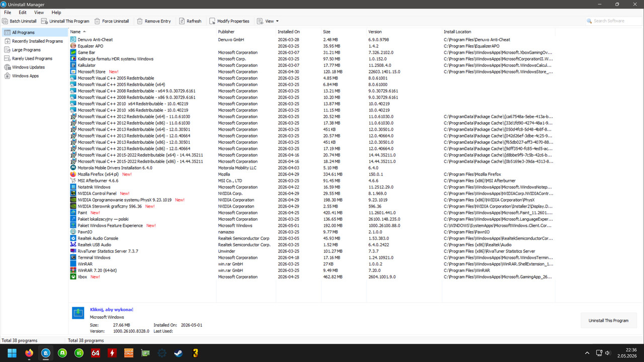644x362 pixels.
Task: Click the 334.61 MB size cell
Action: pyautogui.click(x=333, y=174)
